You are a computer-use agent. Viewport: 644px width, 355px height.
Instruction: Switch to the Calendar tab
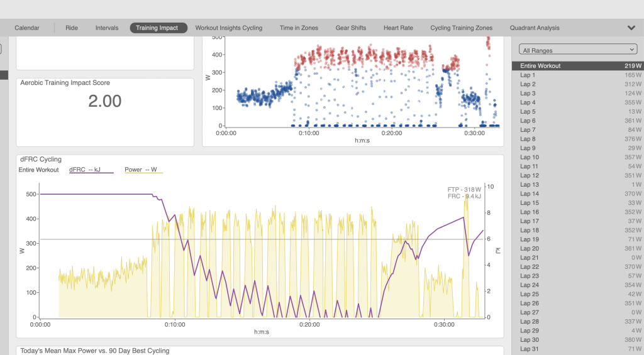[x=27, y=28]
